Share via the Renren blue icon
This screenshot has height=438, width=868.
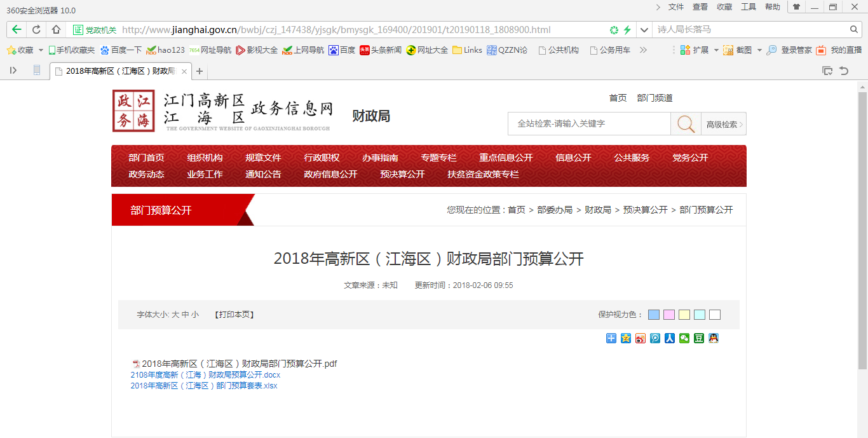click(x=670, y=338)
